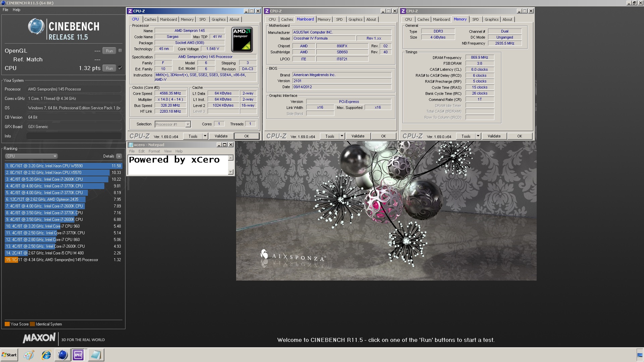This screenshot has width=644, height=362.
Task: Click Validate in the Memory CPU-Z window
Action: [494, 136]
